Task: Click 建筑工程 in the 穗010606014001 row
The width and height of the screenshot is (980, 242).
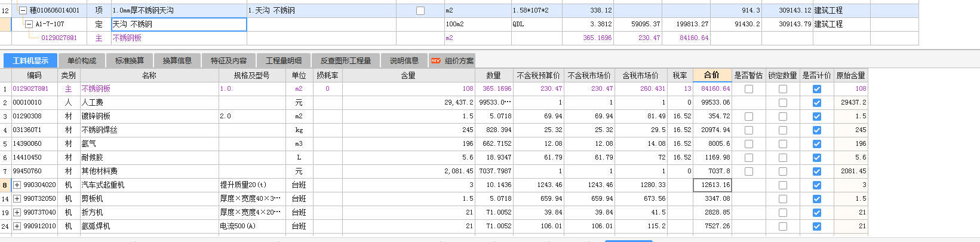Action: tap(828, 11)
